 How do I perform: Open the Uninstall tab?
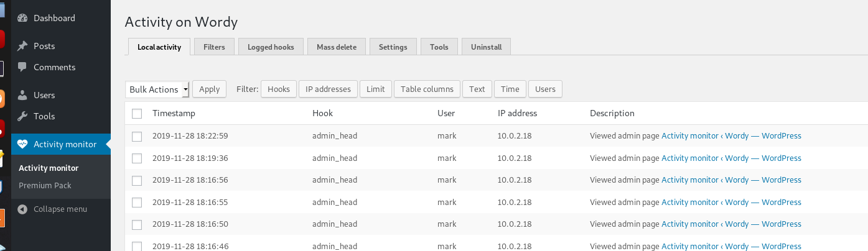(x=487, y=47)
